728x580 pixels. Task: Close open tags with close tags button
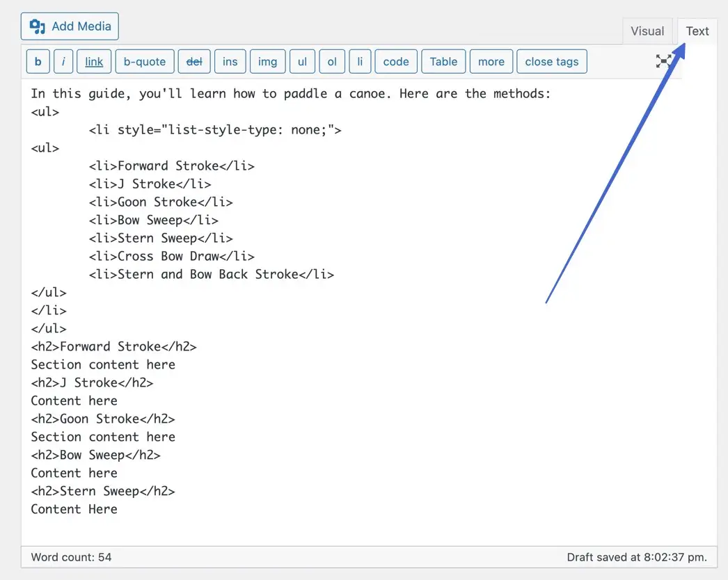552,61
